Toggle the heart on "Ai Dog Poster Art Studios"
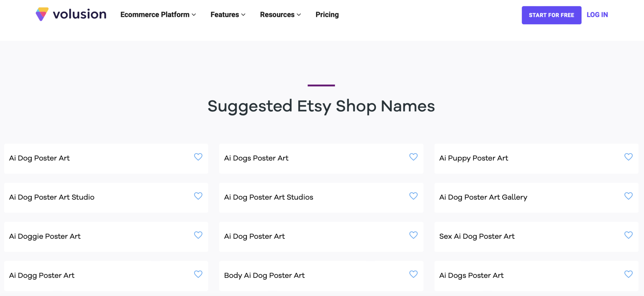This screenshot has height=296, width=644. (414, 196)
